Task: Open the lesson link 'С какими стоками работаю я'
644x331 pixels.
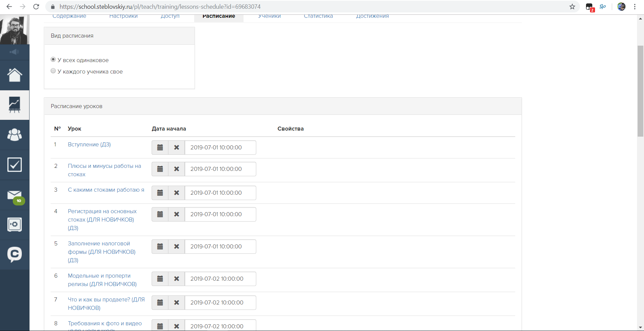Action: point(106,190)
